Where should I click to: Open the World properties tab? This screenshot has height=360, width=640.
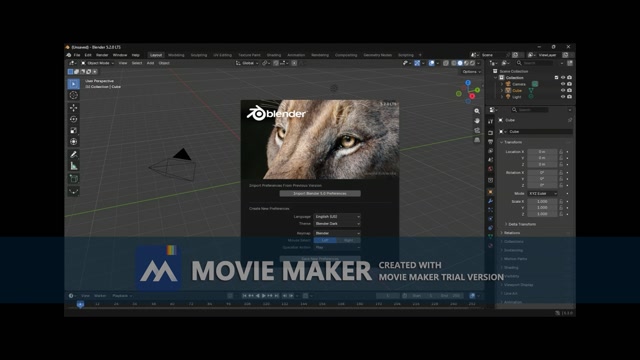490,169
